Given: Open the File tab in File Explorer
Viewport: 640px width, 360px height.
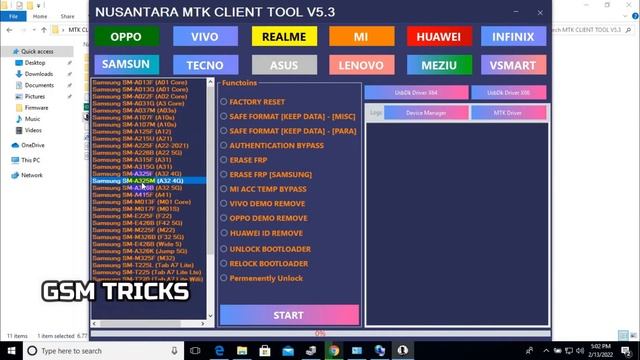Looking at the screenshot, I should click(x=13, y=16).
